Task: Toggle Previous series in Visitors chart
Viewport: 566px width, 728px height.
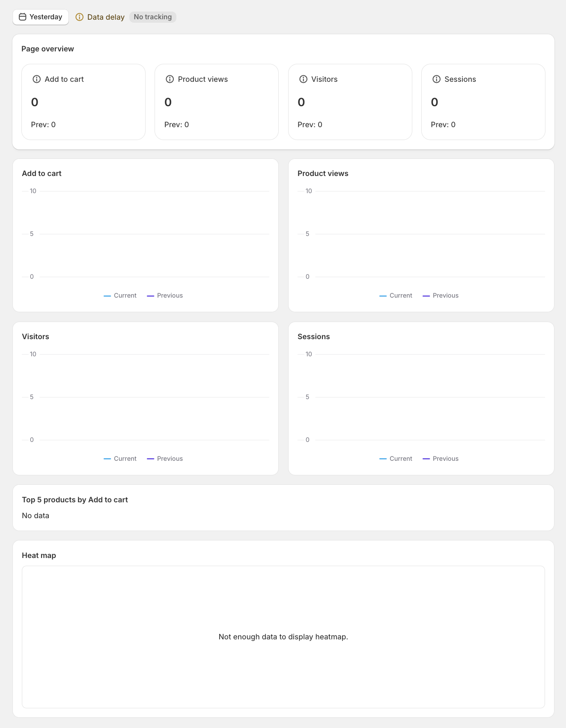Action: click(165, 459)
